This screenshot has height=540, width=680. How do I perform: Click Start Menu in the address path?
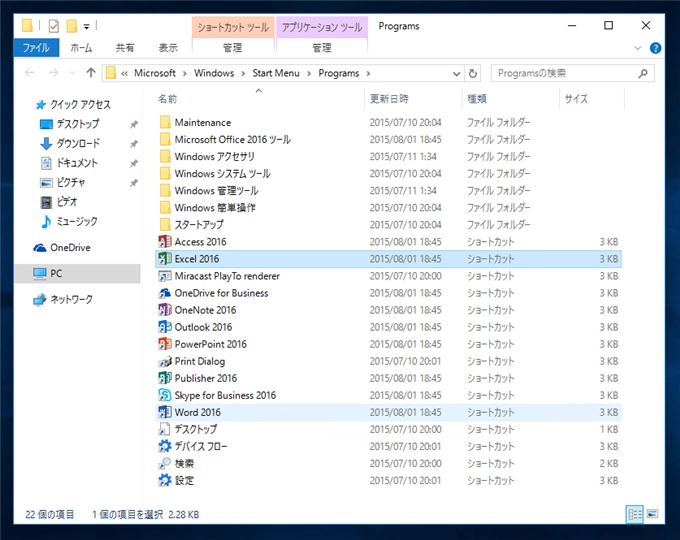click(x=276, y=73)
